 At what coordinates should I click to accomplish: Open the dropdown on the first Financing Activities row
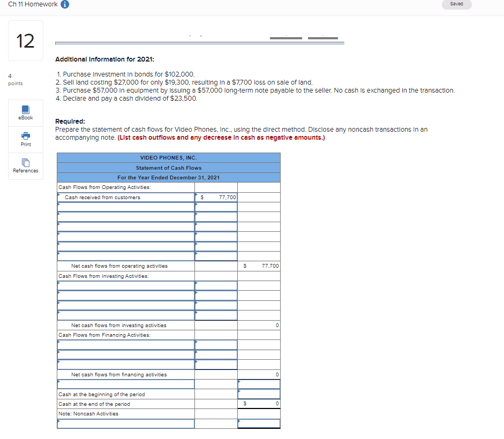[126, 344]
